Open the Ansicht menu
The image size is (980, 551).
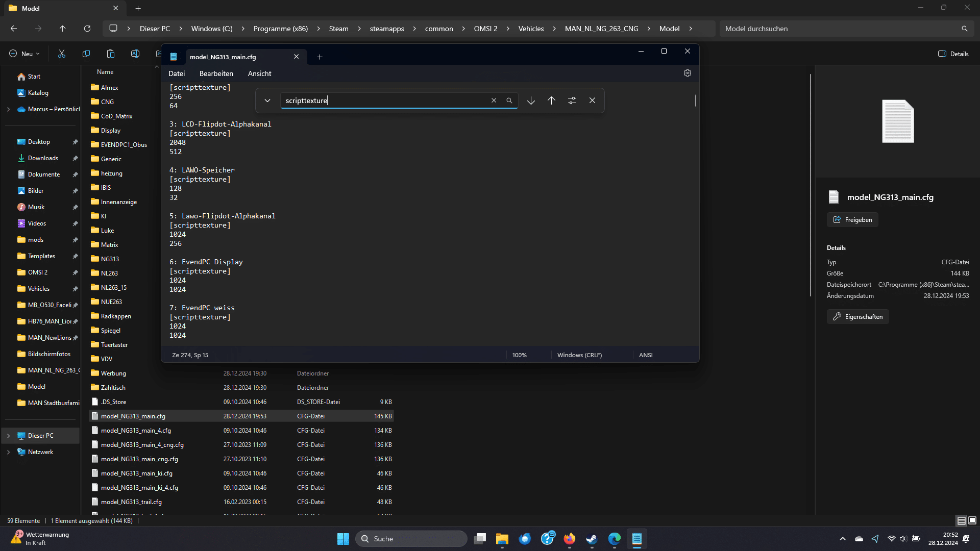pos(259,73)
